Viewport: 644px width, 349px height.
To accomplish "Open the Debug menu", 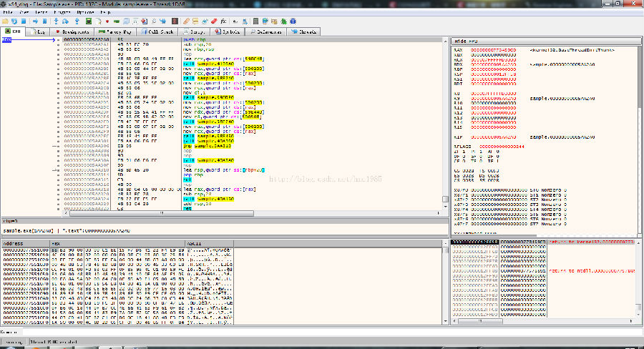I will [41, 12].
